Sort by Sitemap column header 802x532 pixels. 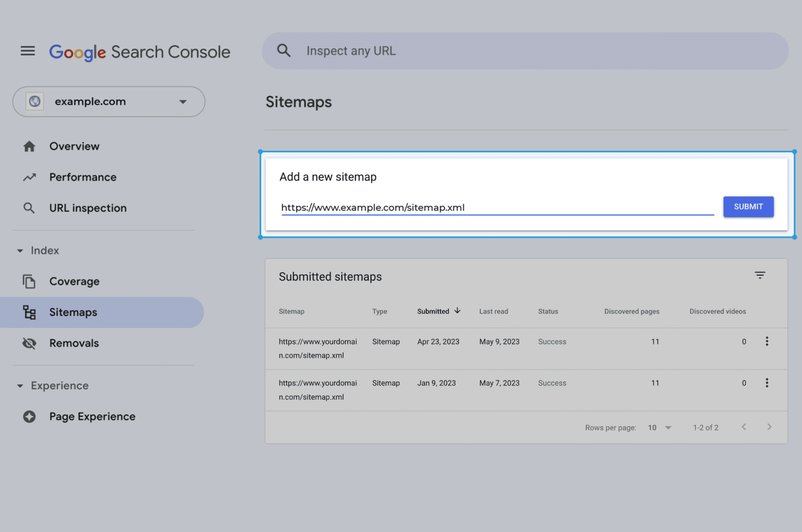[291, 311]
